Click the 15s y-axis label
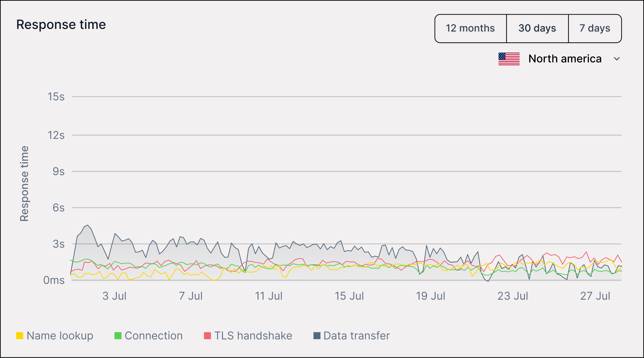This screenshot has width=644, height=358. click(x=56, y=97)
